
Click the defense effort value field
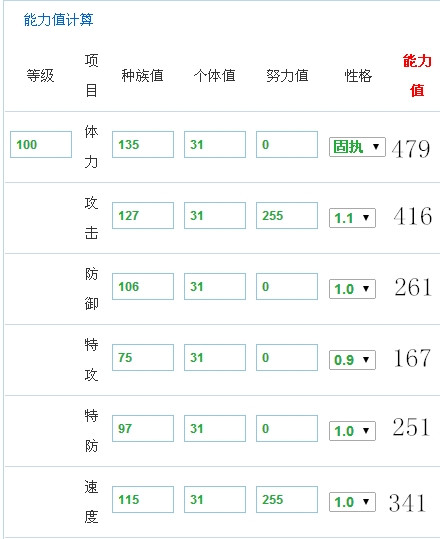click(x=287, y=286)
